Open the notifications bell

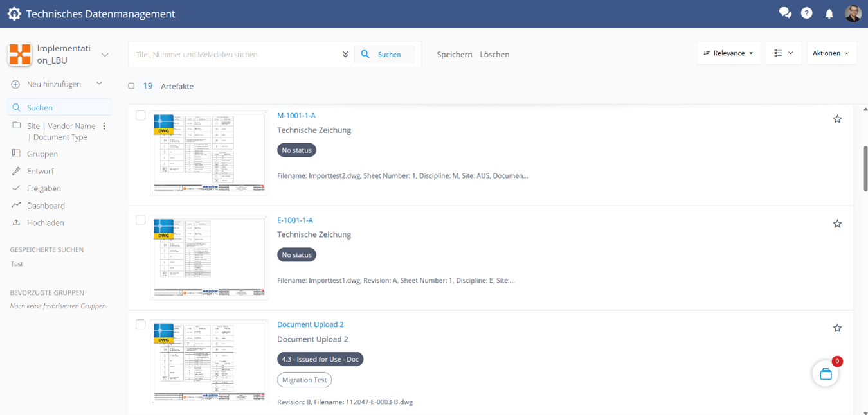point(829,13)
